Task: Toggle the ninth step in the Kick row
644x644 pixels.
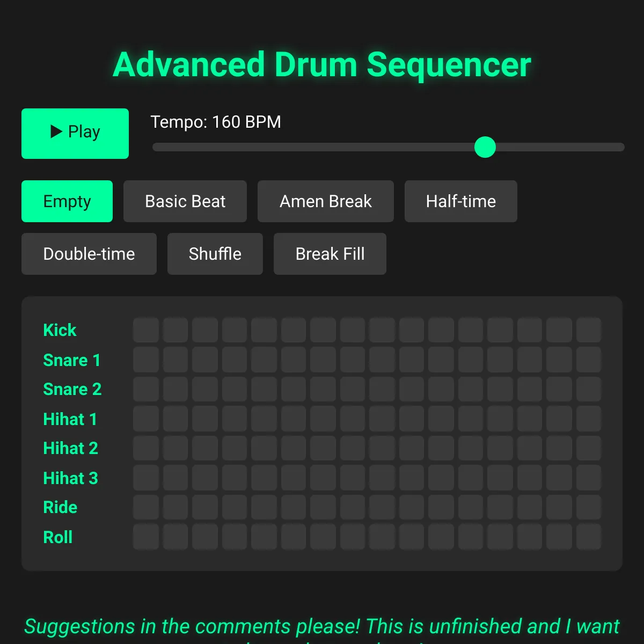Action: [382, 330]
